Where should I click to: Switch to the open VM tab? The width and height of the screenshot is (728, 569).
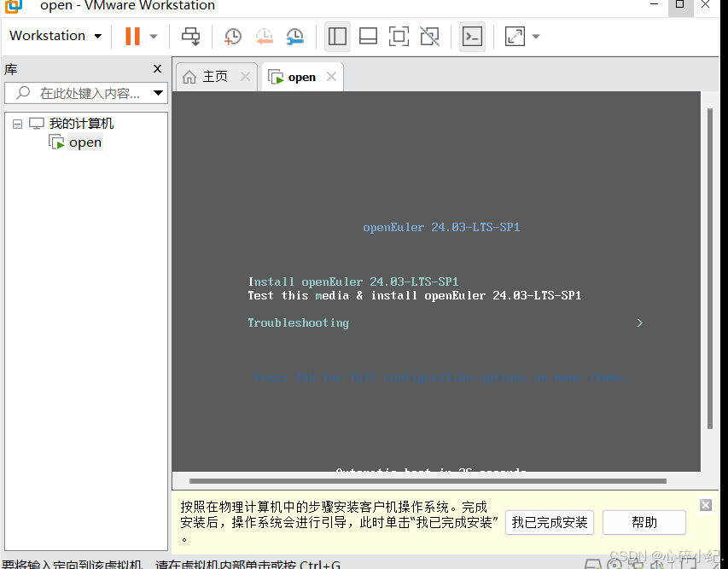[x=301, y=76]
